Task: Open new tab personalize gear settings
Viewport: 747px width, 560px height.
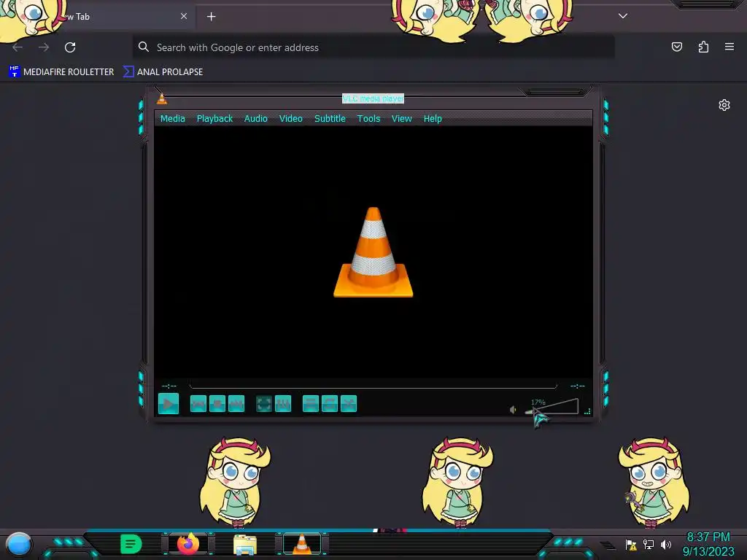Action: tap(724, 105)
